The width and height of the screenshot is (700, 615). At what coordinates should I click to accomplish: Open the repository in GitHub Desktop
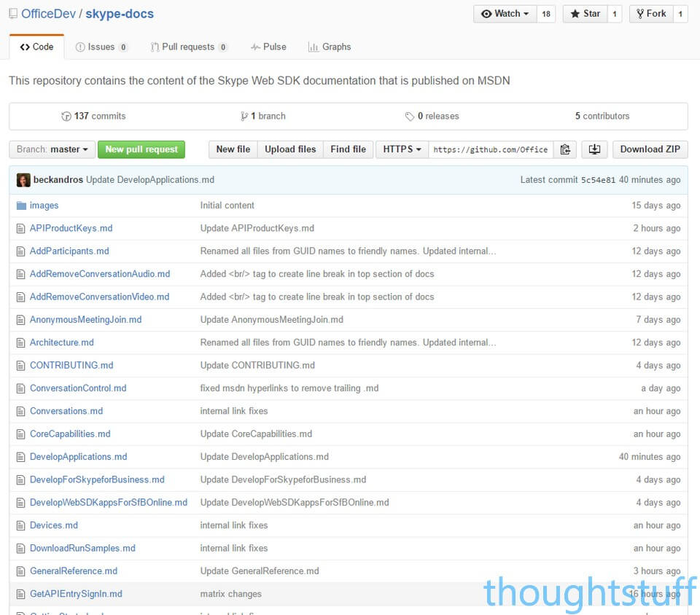[x=594, y=149]
